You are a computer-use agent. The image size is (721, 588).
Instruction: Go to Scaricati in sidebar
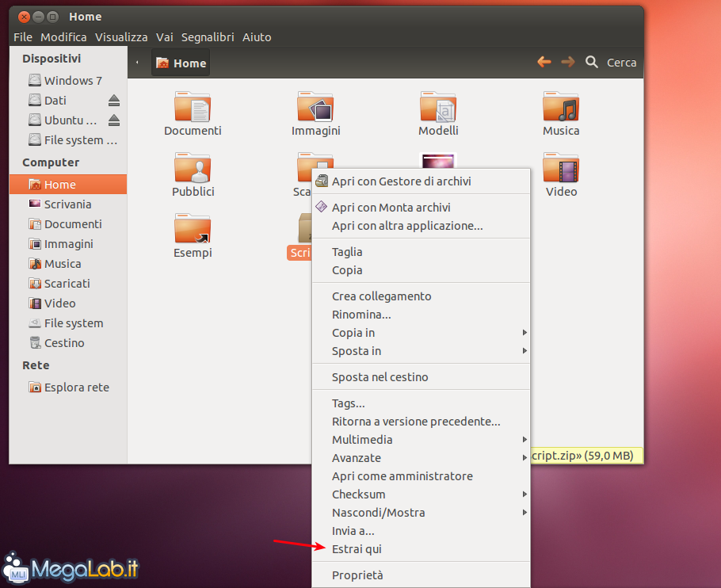coord(68,283)
